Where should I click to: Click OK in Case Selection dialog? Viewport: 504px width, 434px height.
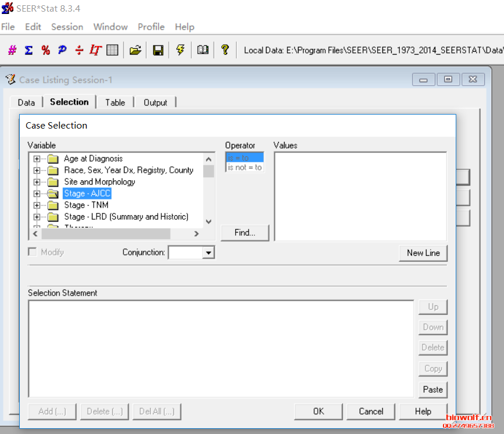click(x=318, y=411)
